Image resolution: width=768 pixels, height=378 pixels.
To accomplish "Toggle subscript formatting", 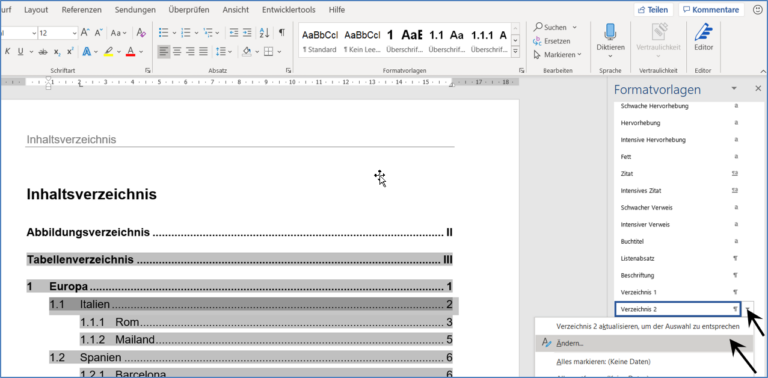I will (57, 51).
